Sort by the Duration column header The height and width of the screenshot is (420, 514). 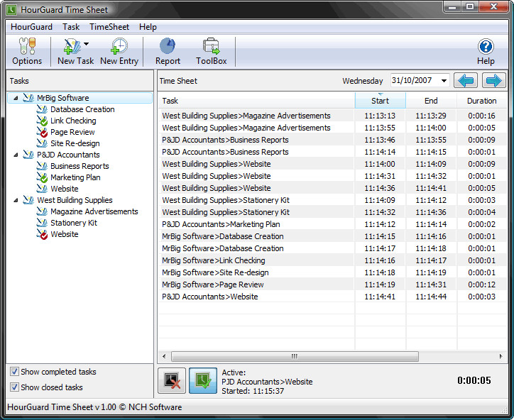coord(481,101)
